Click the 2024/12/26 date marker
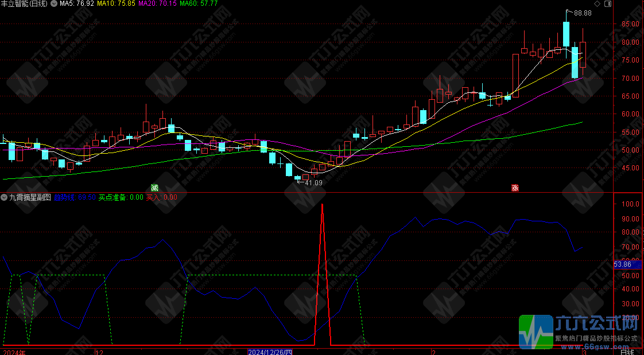 tap(270, 351)
